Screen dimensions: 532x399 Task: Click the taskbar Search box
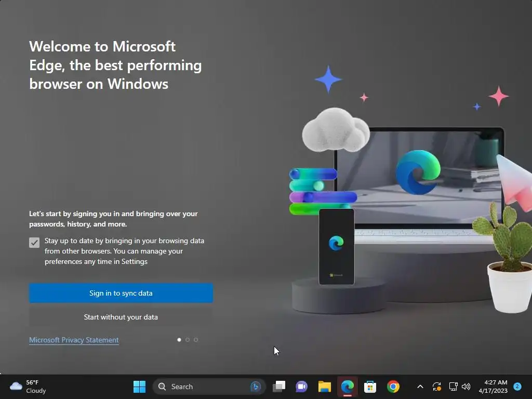coord(209,387)
